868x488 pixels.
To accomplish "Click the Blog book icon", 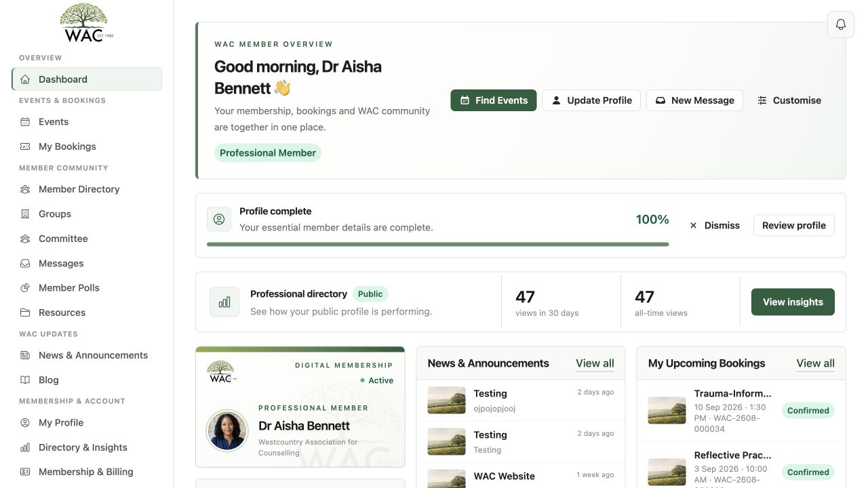I will coord(25,380).
